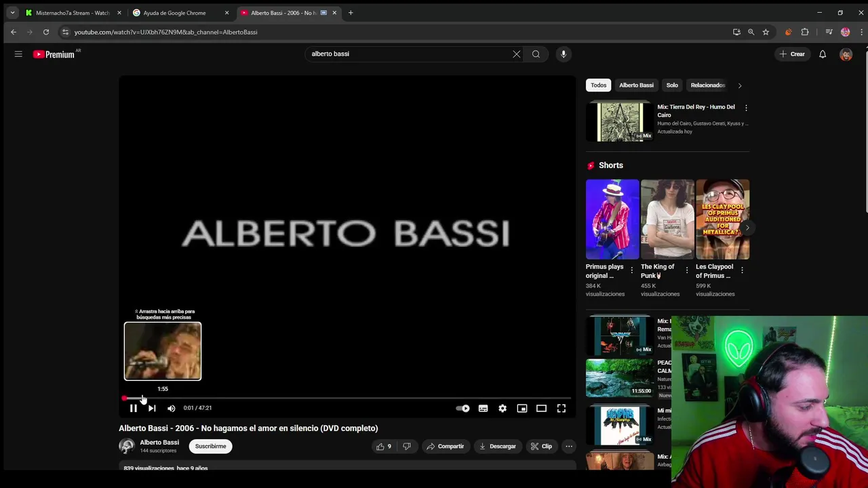This screenshot has height=488, width=868.
Task: Play the Primus plays original Short
Action: pyautogui.click(x=612, y=219)
